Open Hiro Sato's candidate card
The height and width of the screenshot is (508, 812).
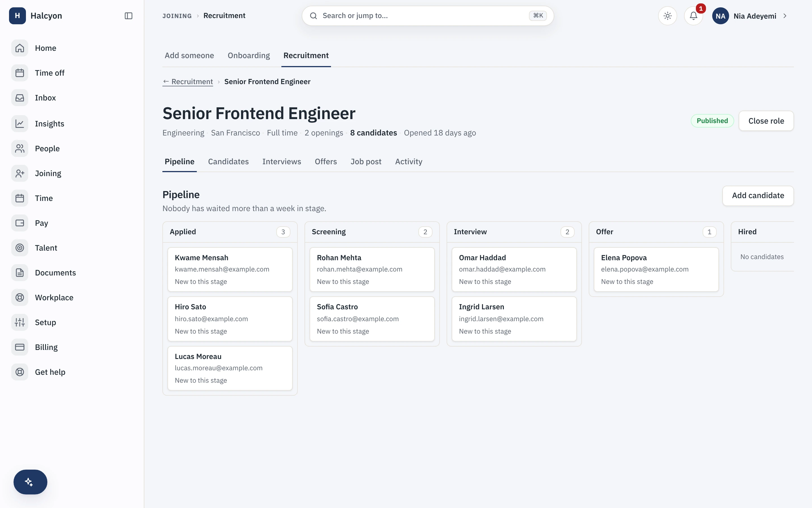pos(230,319)
